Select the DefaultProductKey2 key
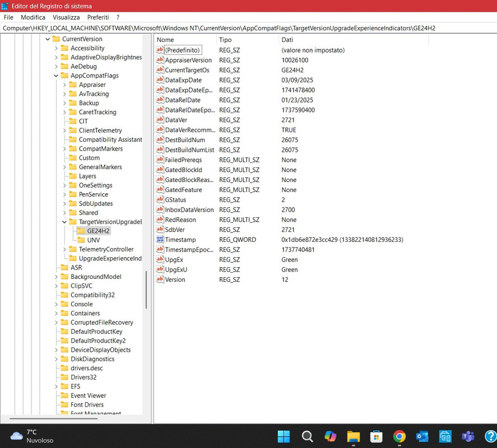Image resolution: width=497 pixels, height=448 pixels. 98,340
